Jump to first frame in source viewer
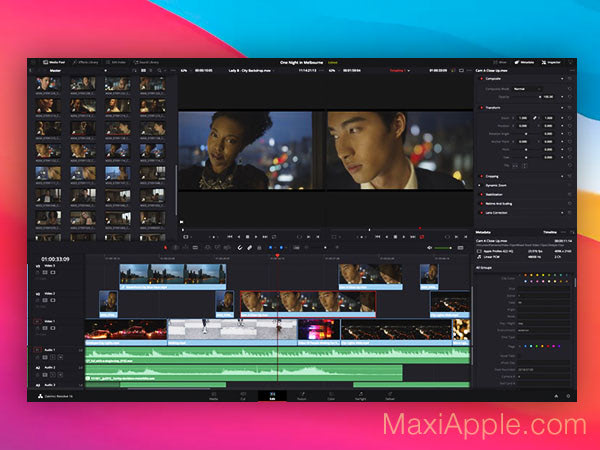 (x=230, y=237)
